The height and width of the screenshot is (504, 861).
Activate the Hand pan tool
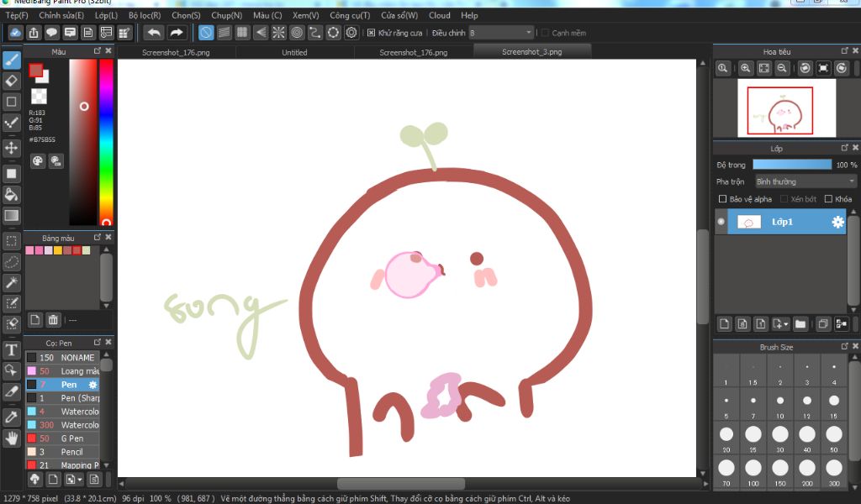coord(12,438)
